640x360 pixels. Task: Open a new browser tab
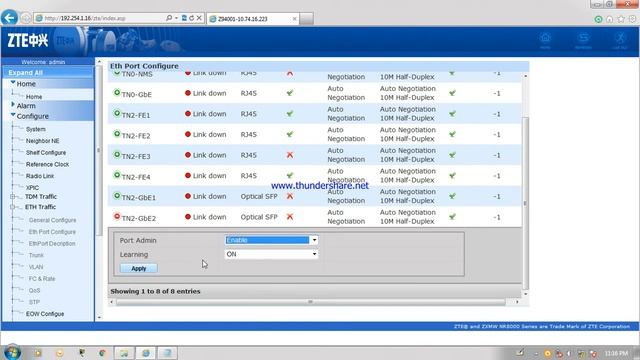(307, 19)
